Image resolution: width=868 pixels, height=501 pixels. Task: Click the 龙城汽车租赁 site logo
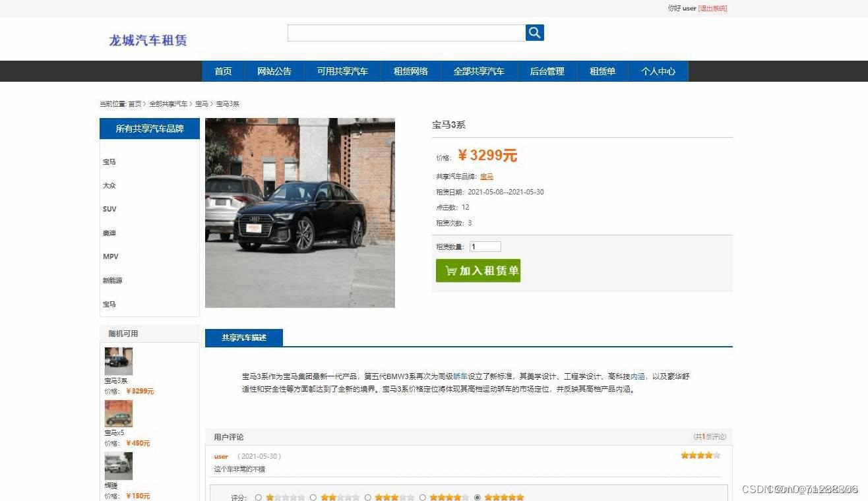coord(148,40)
